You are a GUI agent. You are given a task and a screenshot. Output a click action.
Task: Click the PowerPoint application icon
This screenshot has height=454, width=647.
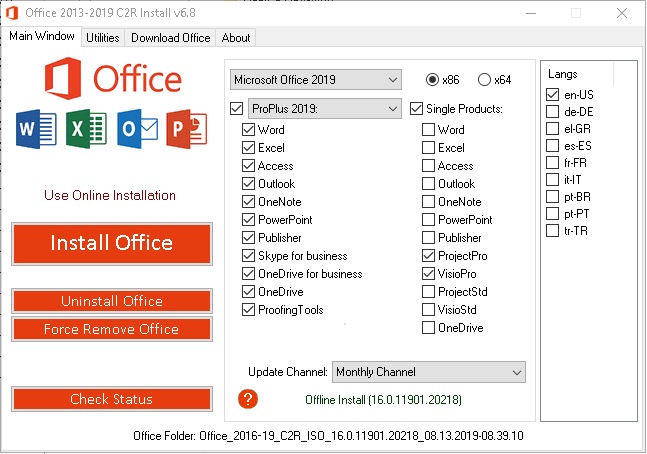[x=187, y=129]
